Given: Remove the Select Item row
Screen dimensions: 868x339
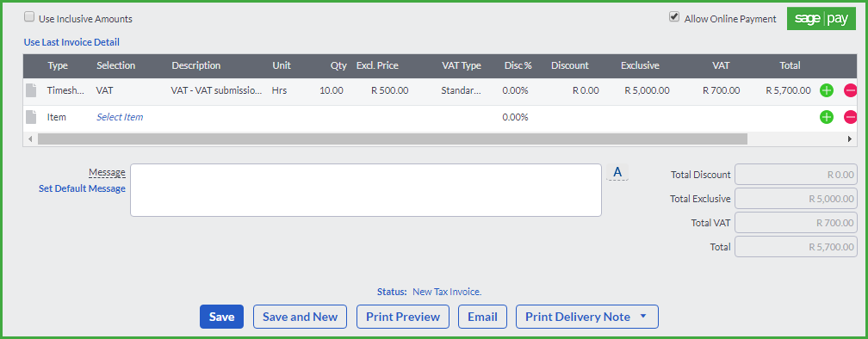Looking at the screenshot, I should click(850, 117).
